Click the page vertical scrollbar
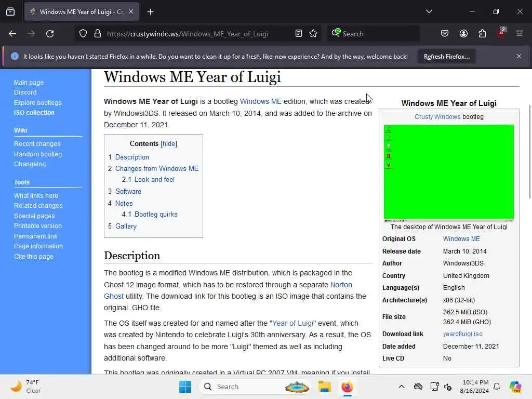 tap(529, 152)
